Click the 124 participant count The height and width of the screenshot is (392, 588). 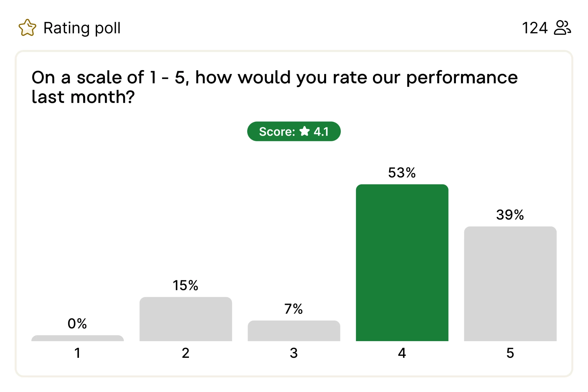tap(535, 28)
